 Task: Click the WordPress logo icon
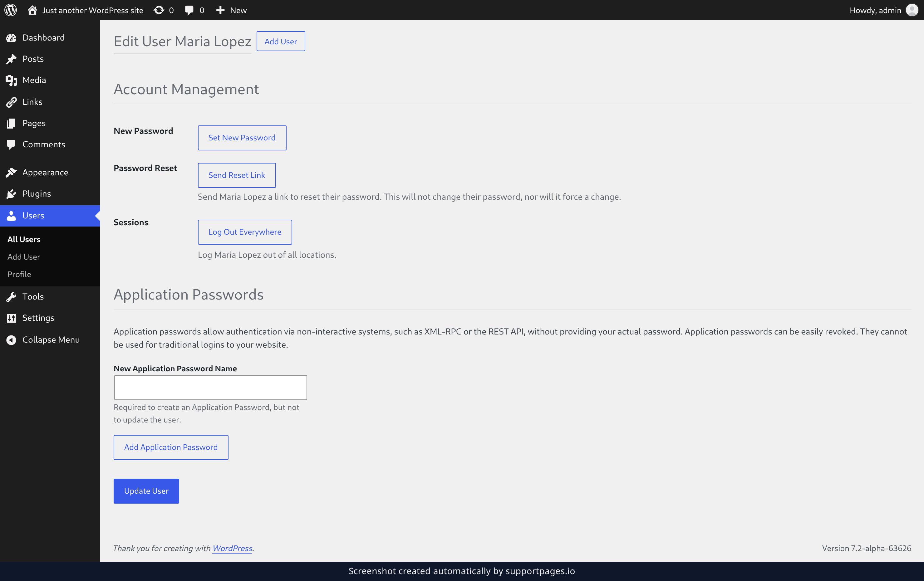(x=11, y=10)
